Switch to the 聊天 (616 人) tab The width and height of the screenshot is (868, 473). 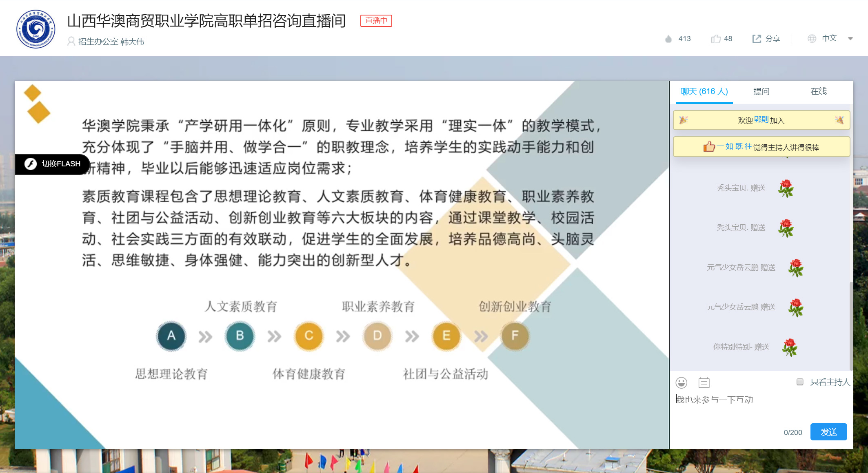[704, 92]
